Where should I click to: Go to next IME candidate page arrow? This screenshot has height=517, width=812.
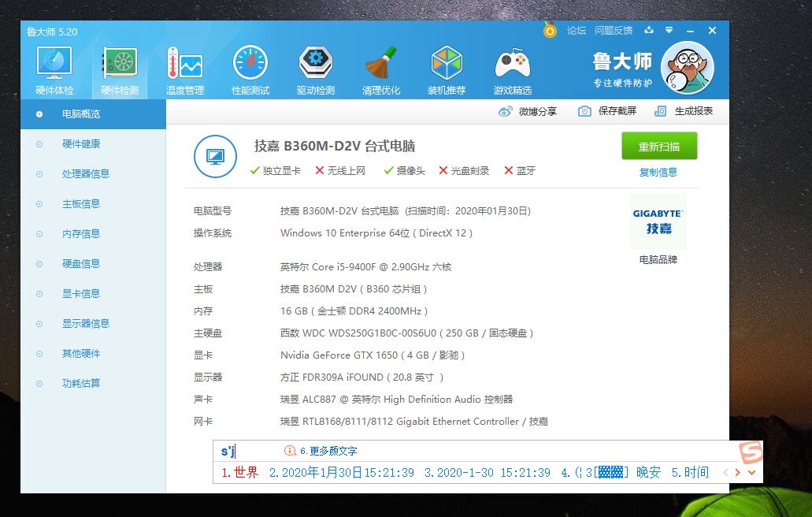(738, 472)
